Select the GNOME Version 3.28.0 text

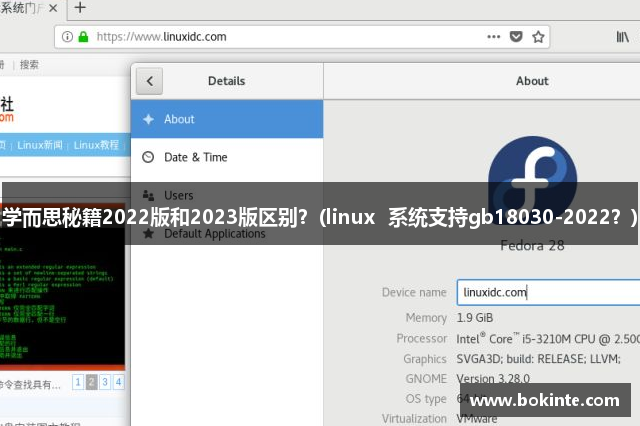493,379
